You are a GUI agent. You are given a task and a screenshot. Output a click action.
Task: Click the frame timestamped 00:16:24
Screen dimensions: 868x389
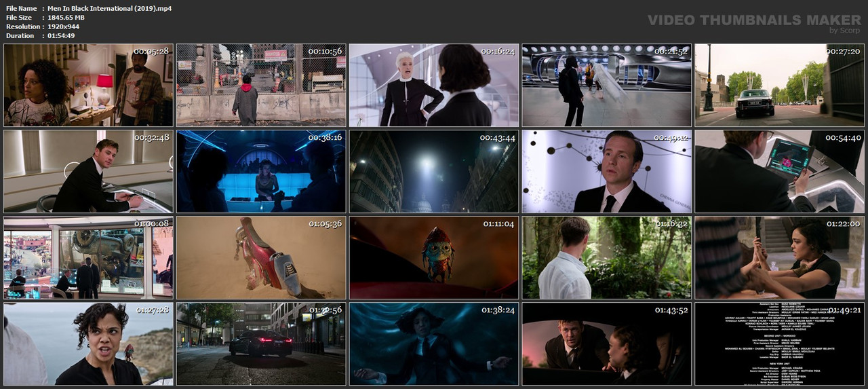pos(434,86)
